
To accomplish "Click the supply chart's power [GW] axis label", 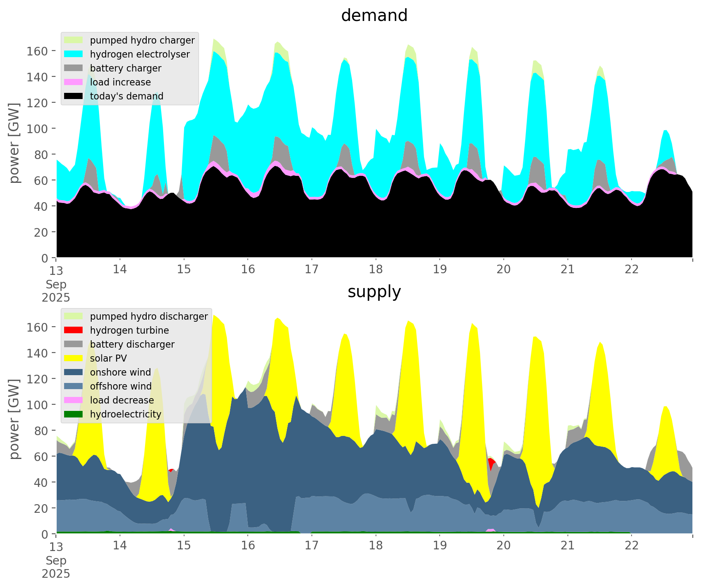I will click(14, 419).
